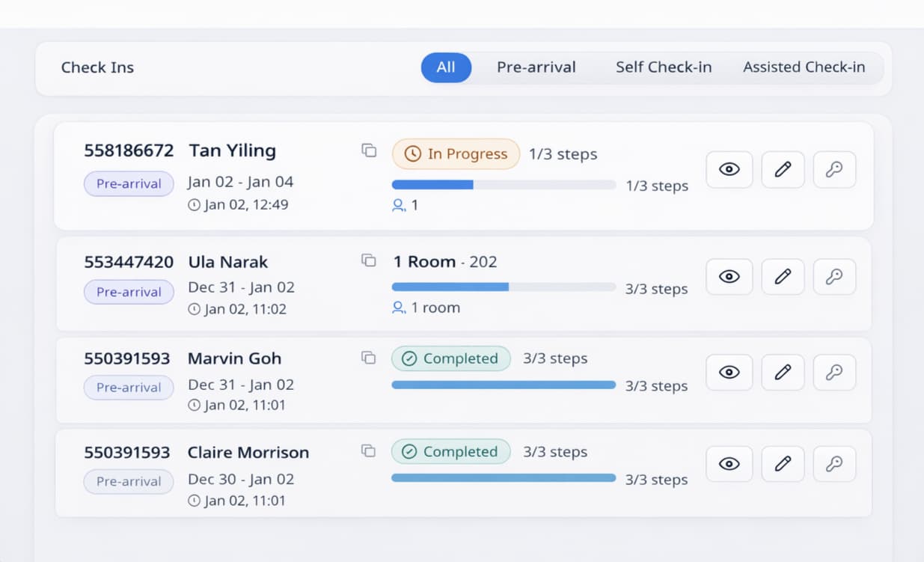Toggle visibility eye on Claire Morrison's row
The width and height of the screenshot is (924, 562).
[729, 463]
